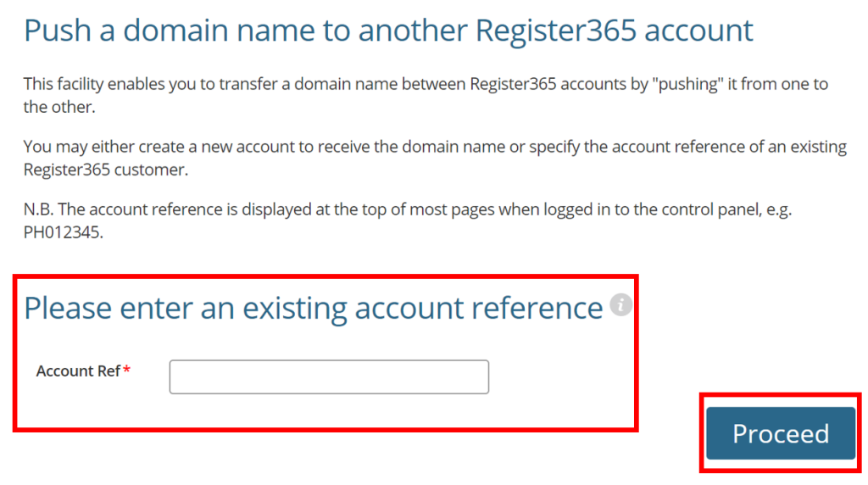Screen dimensions: 868x485
Task: Click the page title about pushing a domain
Action: [388, 31]
